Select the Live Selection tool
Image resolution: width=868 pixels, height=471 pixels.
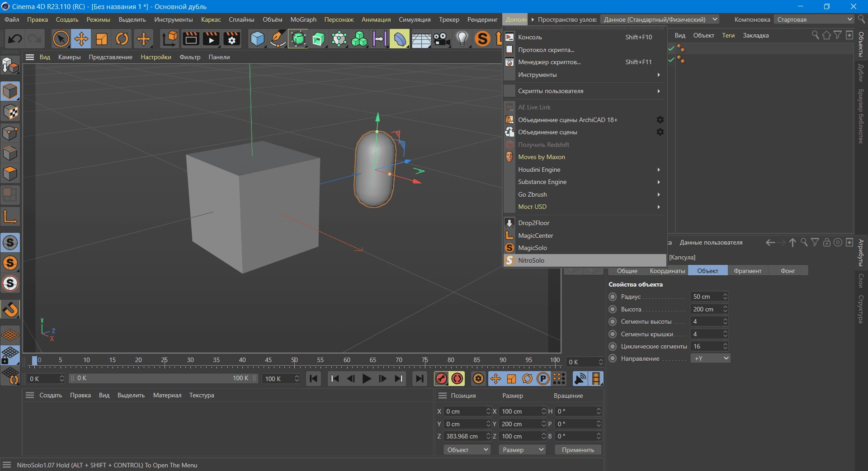coord(61,39)
